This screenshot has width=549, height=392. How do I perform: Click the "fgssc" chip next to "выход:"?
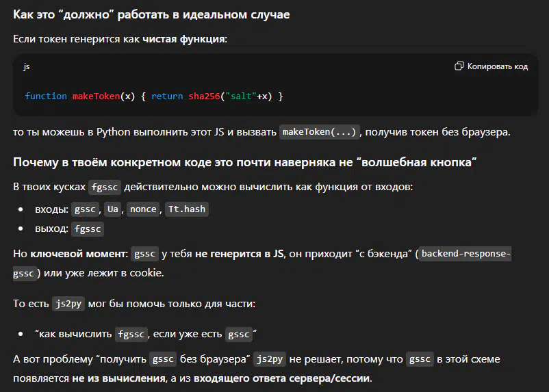(x=88, y=229)
